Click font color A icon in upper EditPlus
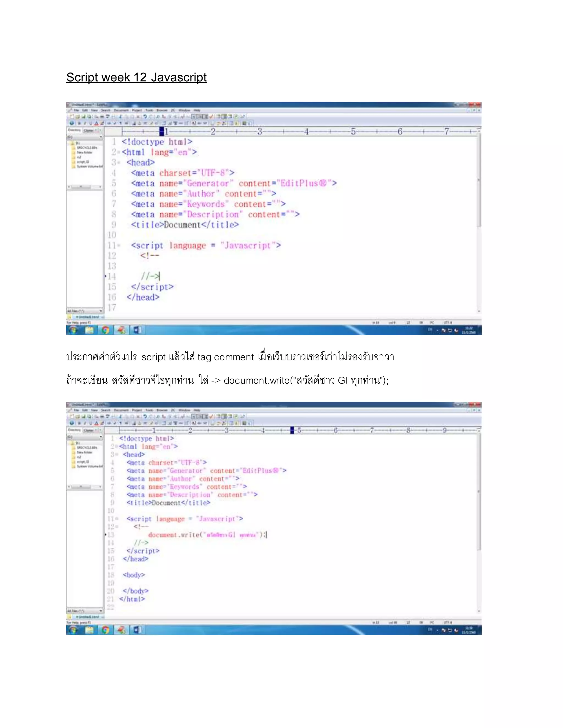The image size is (563, 728). pyautogui.click(x=96, y=123)
